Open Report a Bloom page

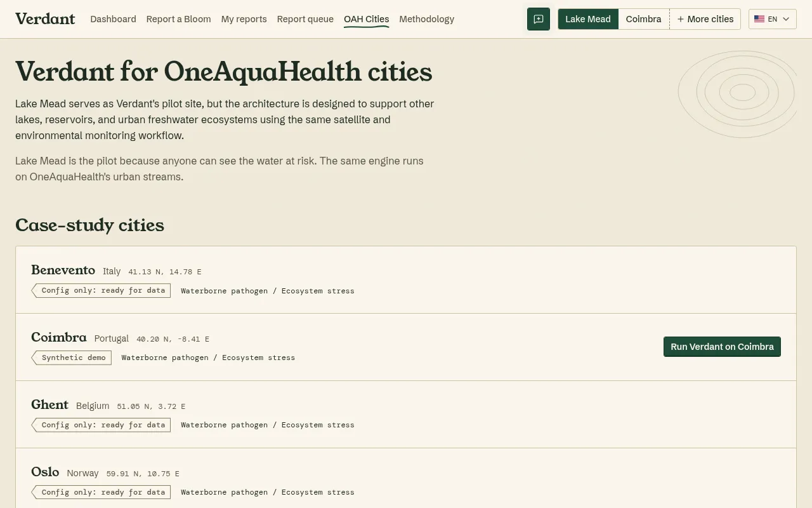[178, 19]
